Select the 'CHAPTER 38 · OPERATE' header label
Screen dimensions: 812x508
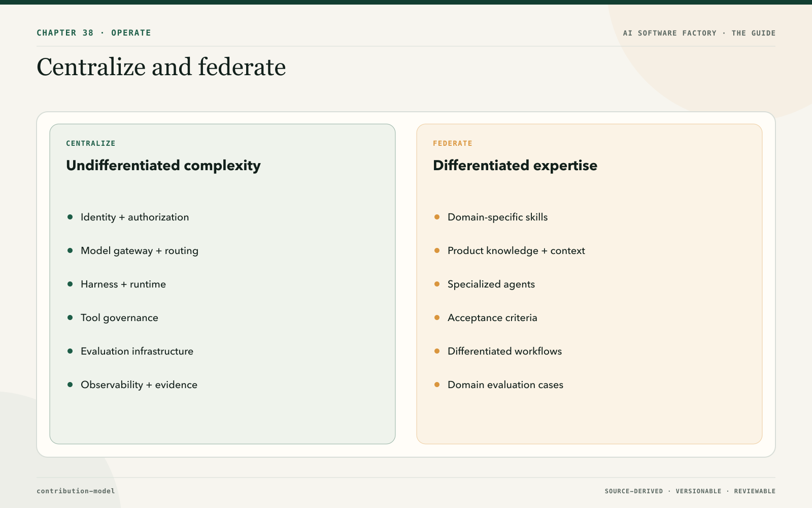point(94,33)
